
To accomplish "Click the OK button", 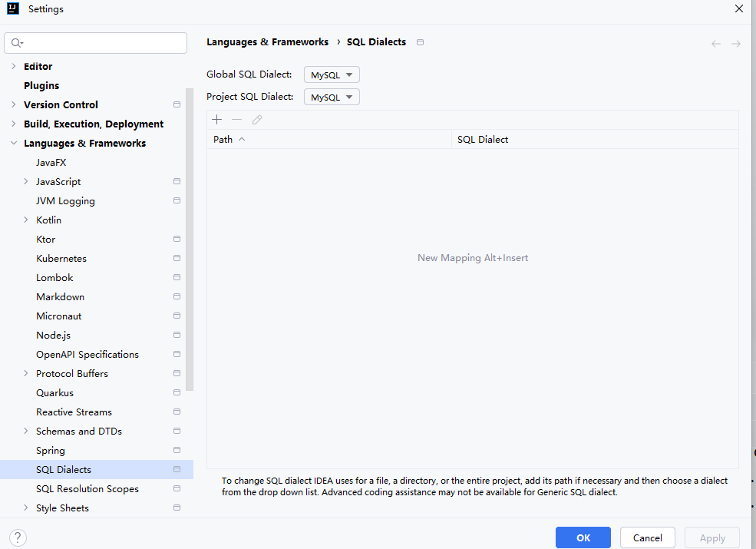I will (583, 537).
